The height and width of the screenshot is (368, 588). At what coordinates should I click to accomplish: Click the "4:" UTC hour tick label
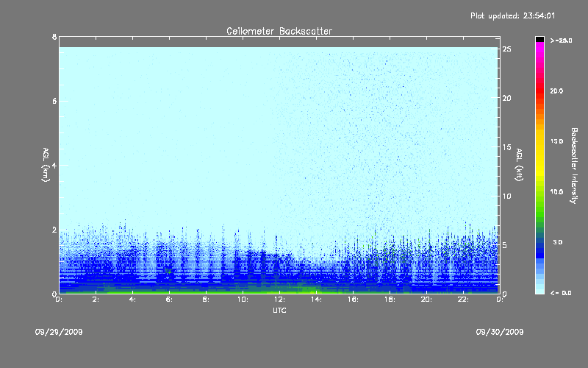tap(133, 300)
